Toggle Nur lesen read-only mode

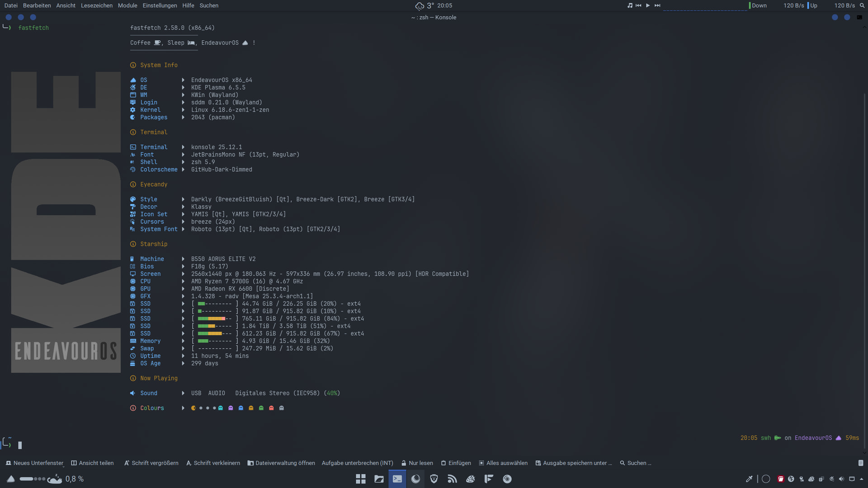(417, 463)
